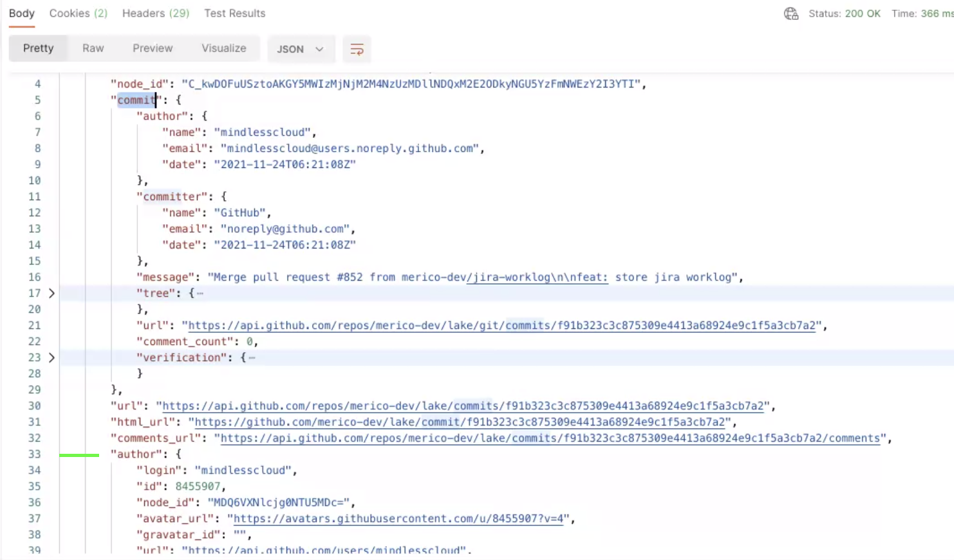Image resolution: width=954 pixels, height=560 pixels.
Task: Click the highlighted "commit" key on line 5
Action: pyautogui.click(x=136, y=100)
